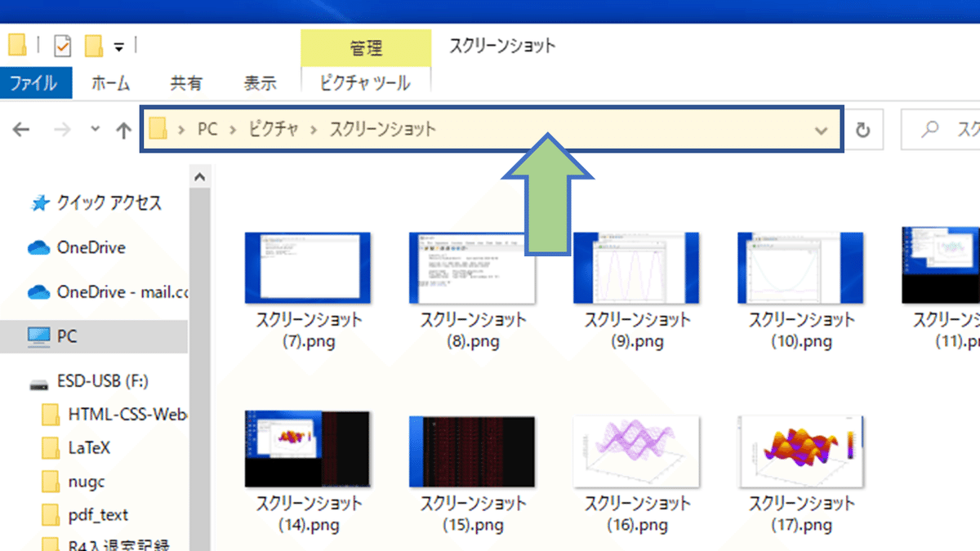Screen dimensions: 980x551
Task: Navigate up one level using the up arrow
Action: (122, 129)
